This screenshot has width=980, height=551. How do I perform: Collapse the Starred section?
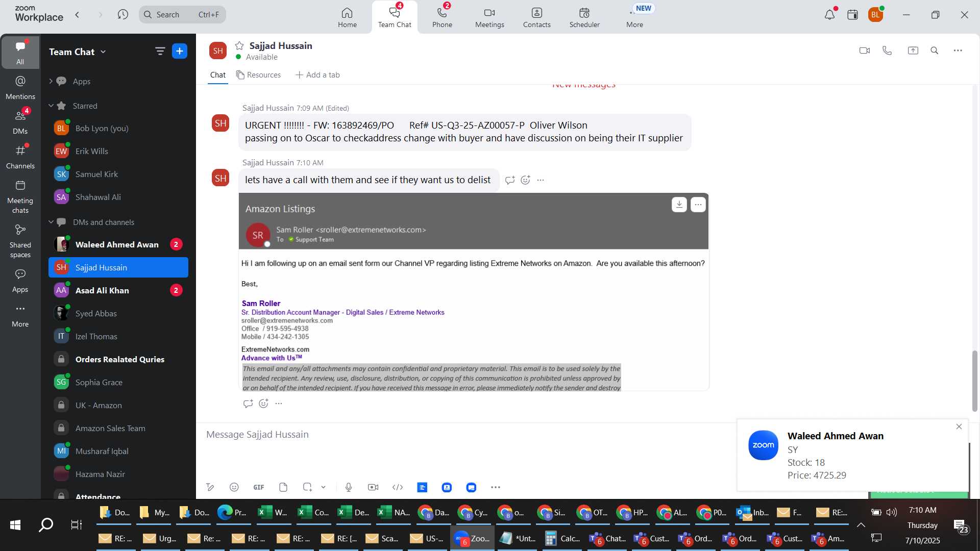[x=51, y=106]
